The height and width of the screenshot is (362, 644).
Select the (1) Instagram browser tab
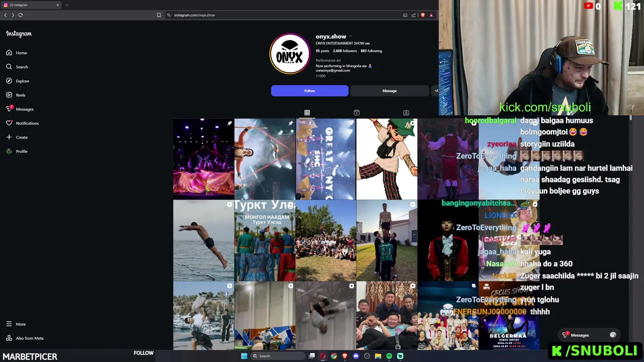click(x=31, y=5)
